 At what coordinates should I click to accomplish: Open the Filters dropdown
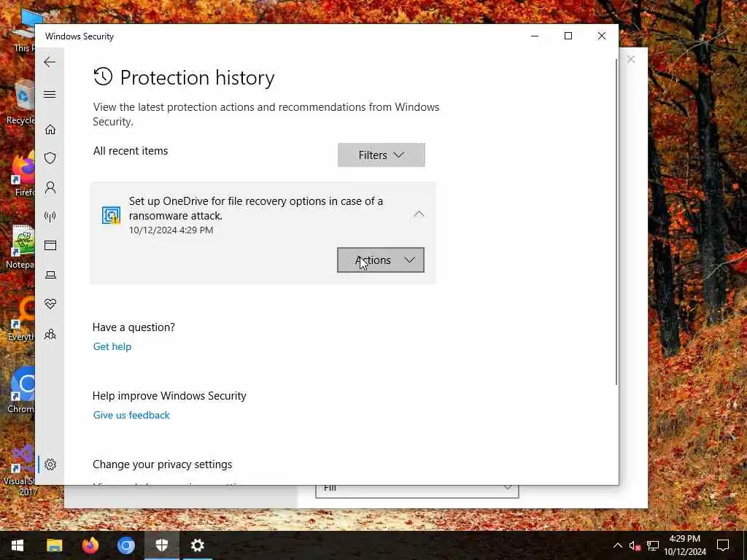[381, 155]
